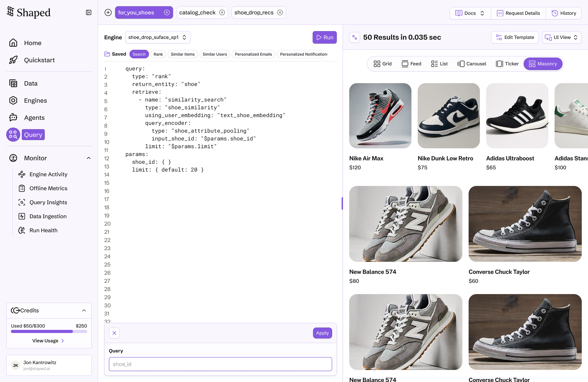Viewport: 588px width, 382px height.
Task: Close the for_you_shoes tab
Action: tap(167, 12)
